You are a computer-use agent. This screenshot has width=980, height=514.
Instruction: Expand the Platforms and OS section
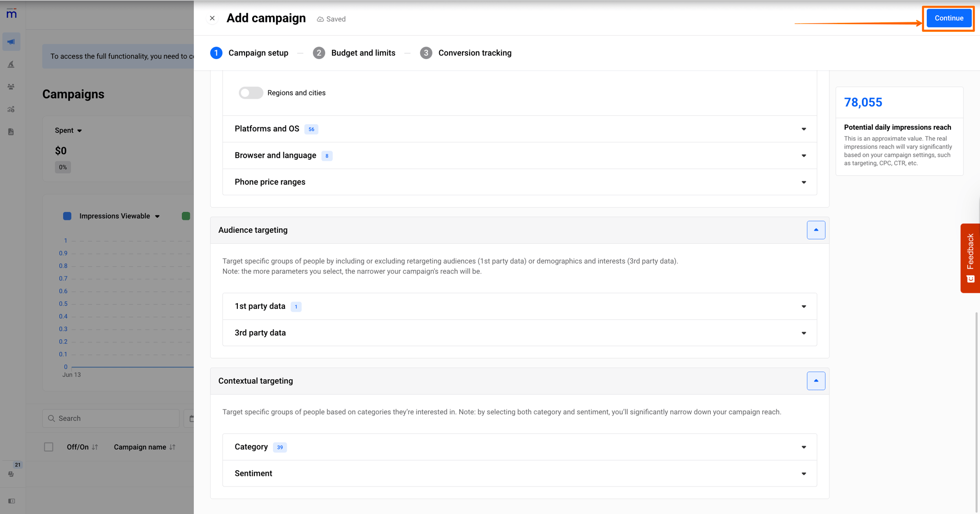[803, 129]
